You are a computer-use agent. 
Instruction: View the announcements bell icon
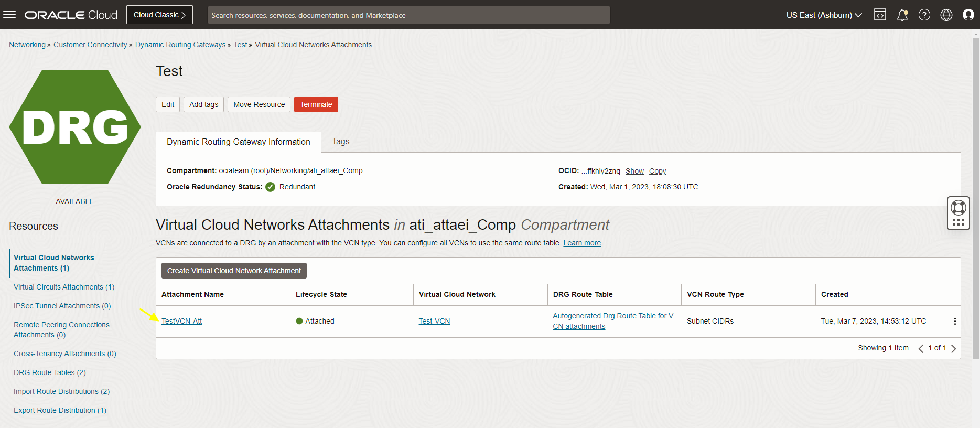[x=902, y=15]
